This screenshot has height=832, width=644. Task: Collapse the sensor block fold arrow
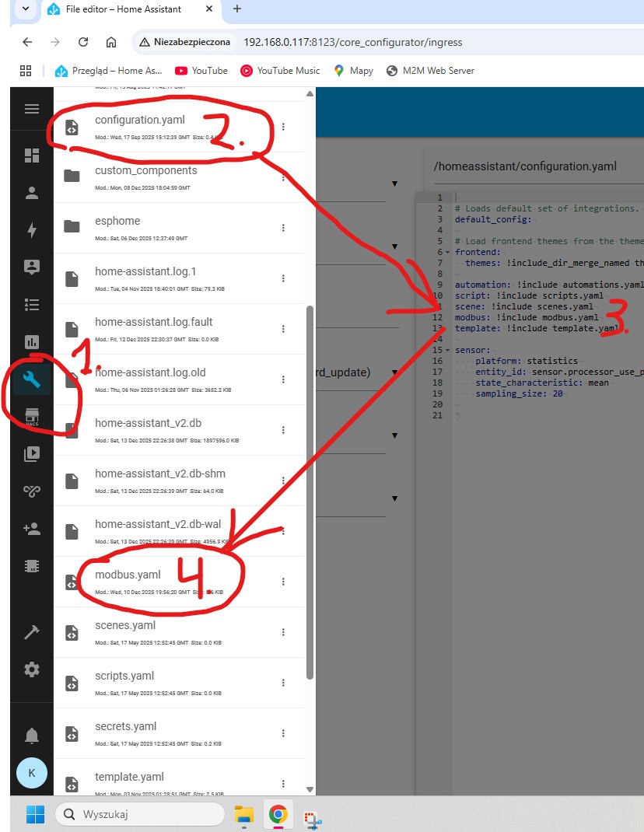[449, 351]
